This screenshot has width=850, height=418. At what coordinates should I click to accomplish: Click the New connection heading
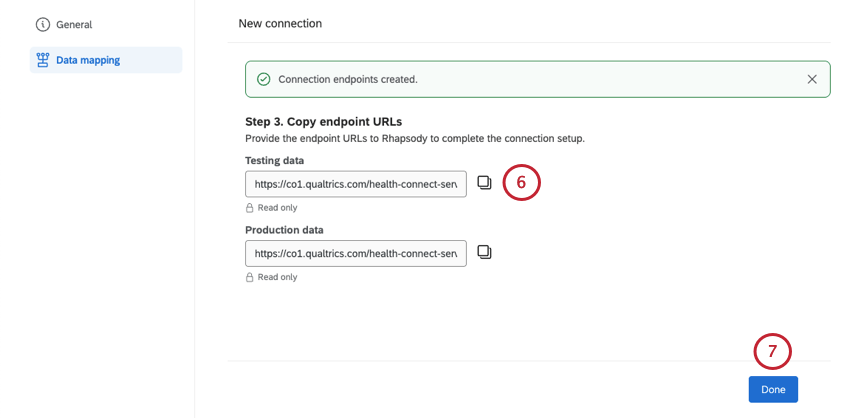[280, 23]
